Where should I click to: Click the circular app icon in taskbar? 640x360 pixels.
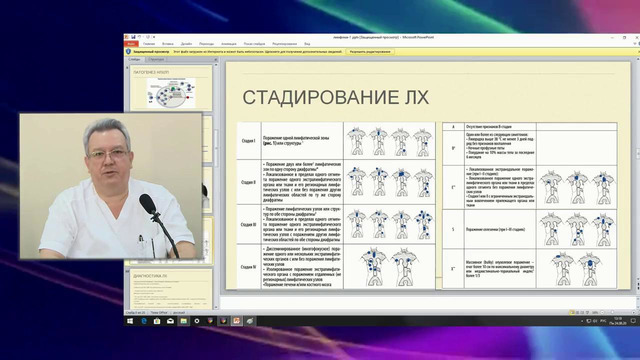(197, 321)
